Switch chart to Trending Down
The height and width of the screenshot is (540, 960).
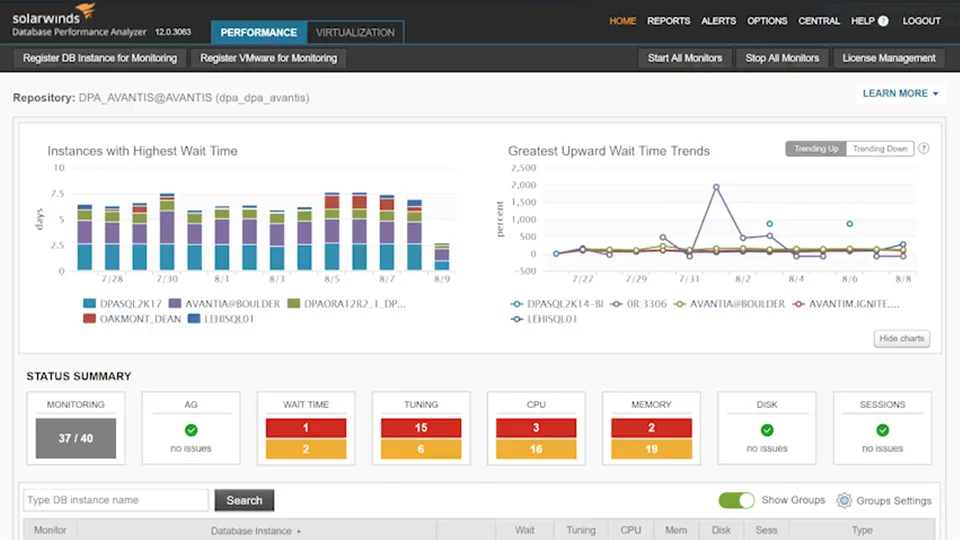[880, 149]
